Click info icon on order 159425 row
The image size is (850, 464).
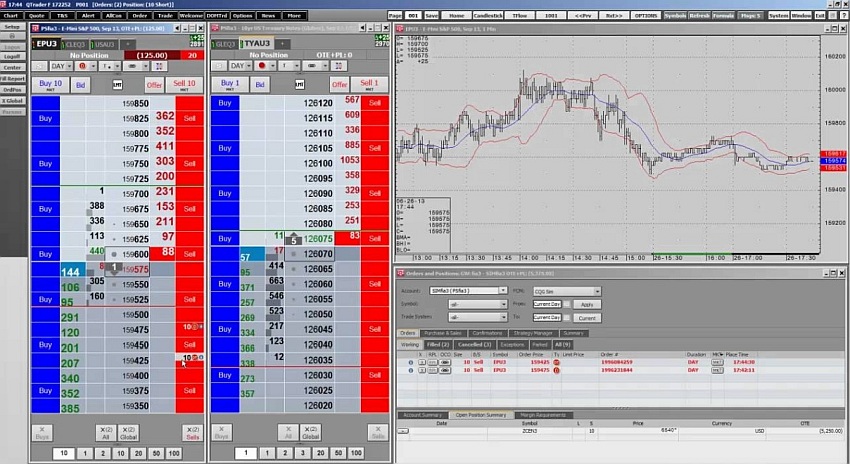(x=410, y=362)
